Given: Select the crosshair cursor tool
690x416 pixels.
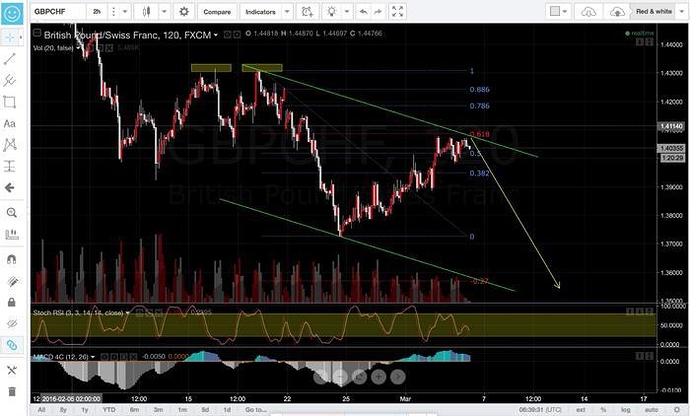Looking at the screenshot, I should pos(10,37).
